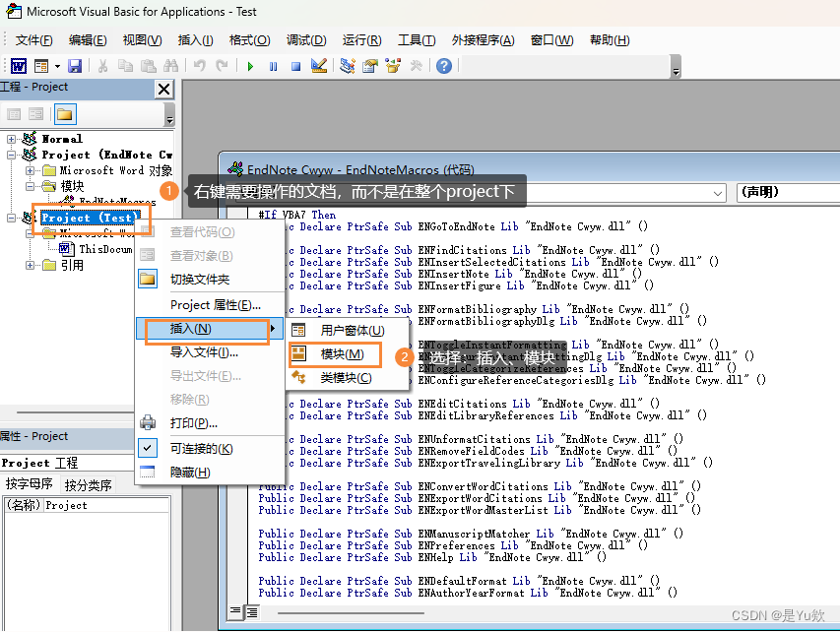Image resolution: width=840 pixels, height=632 pixels.
Task: Close the 工程 - Project panel
Action: (x=163, y=89)
